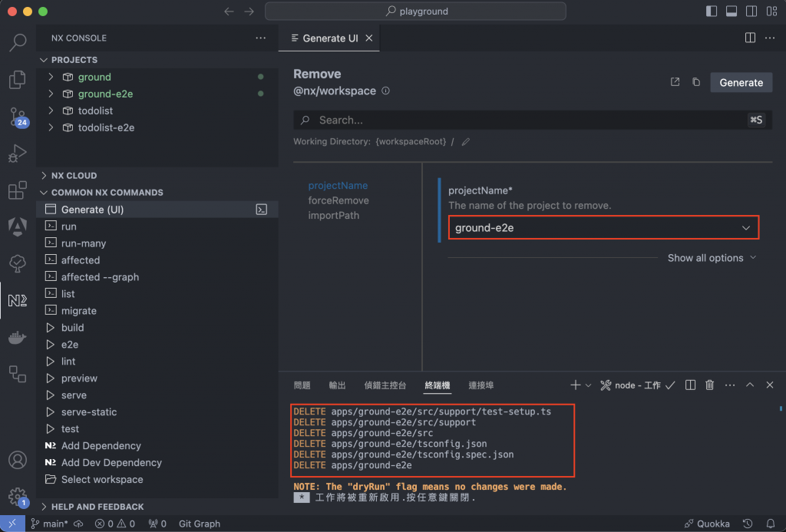786x532 pixels.
Task: Switch to the 偵錯主控台 tab
Action: tap(385, 385)
